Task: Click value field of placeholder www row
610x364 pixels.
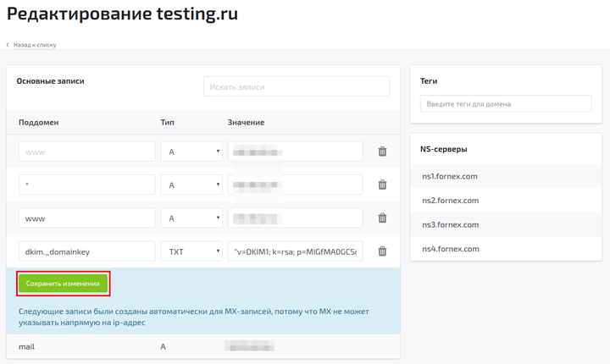Action: (x=296, y=152)
